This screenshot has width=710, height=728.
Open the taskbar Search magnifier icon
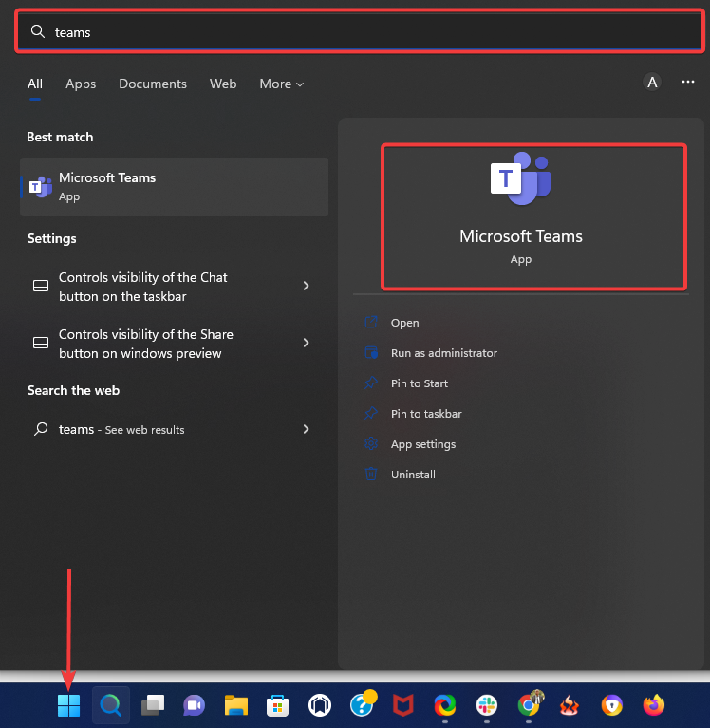pos(111,705)
